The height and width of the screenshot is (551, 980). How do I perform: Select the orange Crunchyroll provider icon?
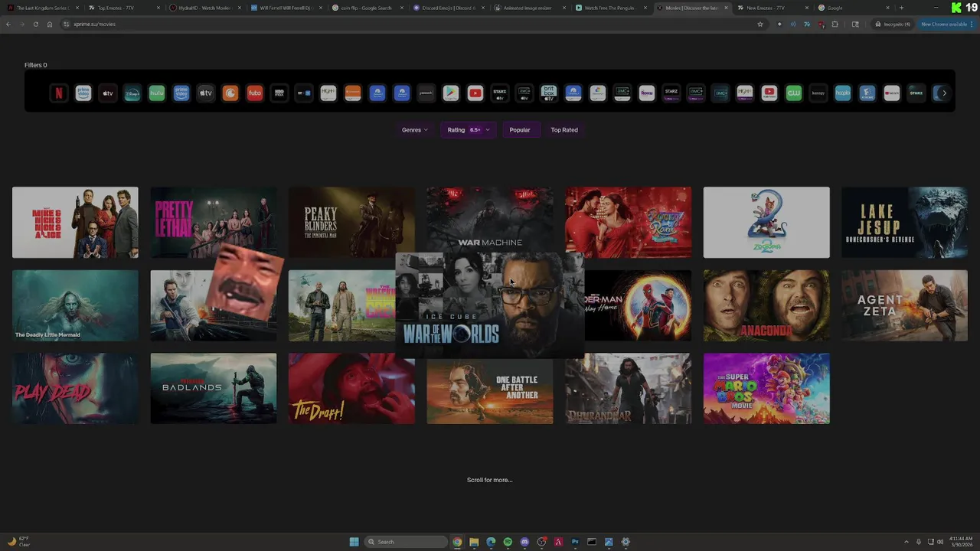[x=230, y=93]
